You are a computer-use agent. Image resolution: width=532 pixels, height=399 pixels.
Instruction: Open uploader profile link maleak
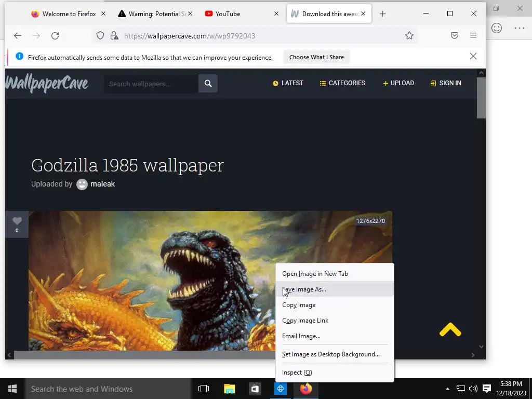(102, 184)
